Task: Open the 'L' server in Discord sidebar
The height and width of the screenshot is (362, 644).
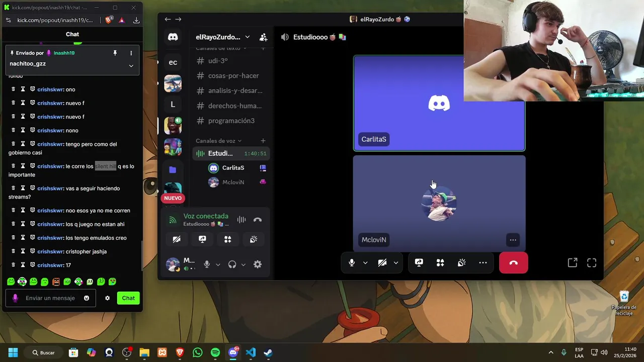Action: click(173, 105)
